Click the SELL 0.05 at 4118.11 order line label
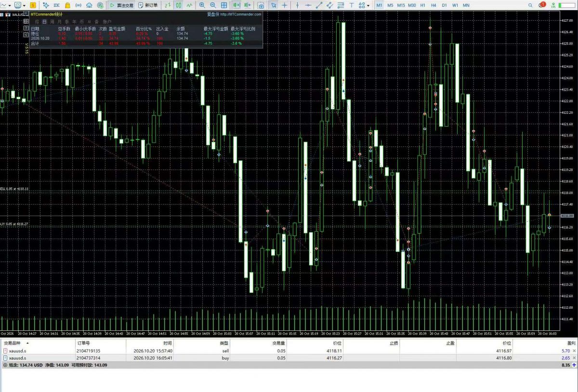This screenshot has width=578, height=392. 14,189
